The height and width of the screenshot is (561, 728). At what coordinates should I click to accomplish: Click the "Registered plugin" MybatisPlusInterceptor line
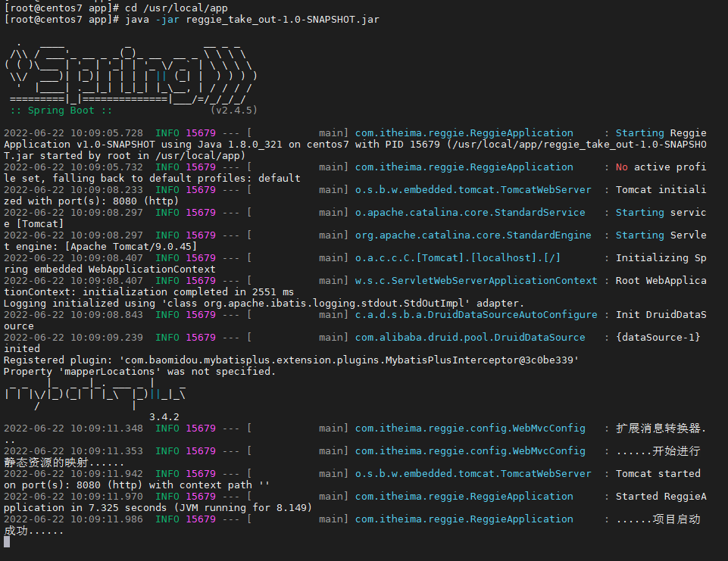coord(292,360)
